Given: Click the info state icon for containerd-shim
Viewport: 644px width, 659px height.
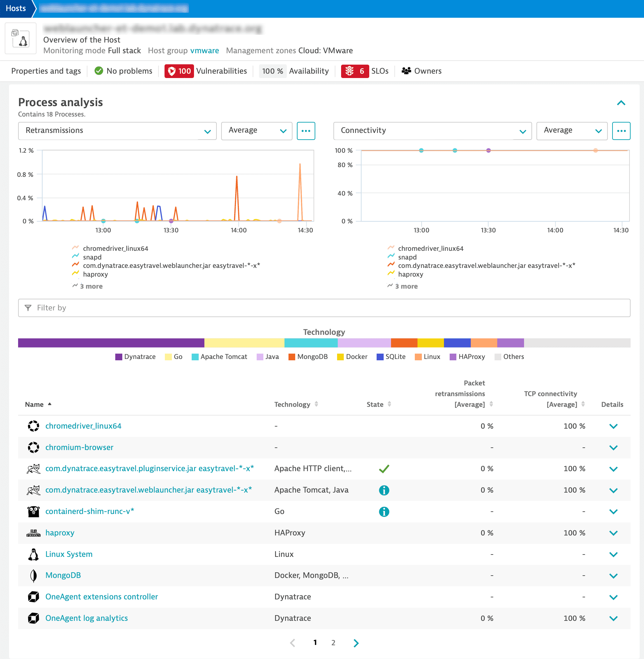Looking at the screenshot, I should coord(384,512).
